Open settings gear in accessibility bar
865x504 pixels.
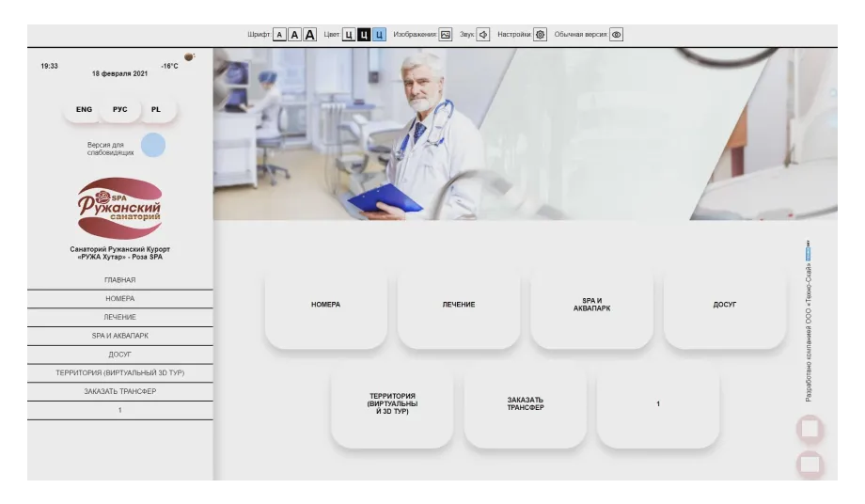540,35
